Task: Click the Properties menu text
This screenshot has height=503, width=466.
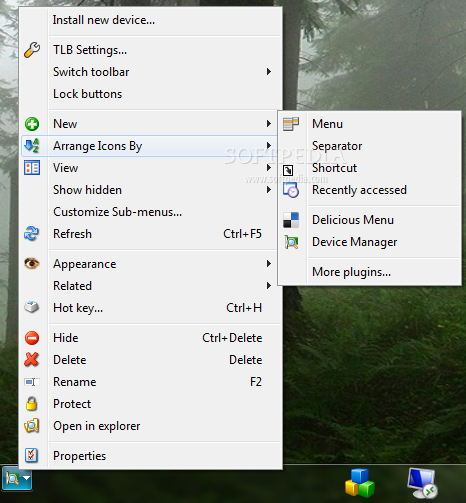Action: coord(80,456)
